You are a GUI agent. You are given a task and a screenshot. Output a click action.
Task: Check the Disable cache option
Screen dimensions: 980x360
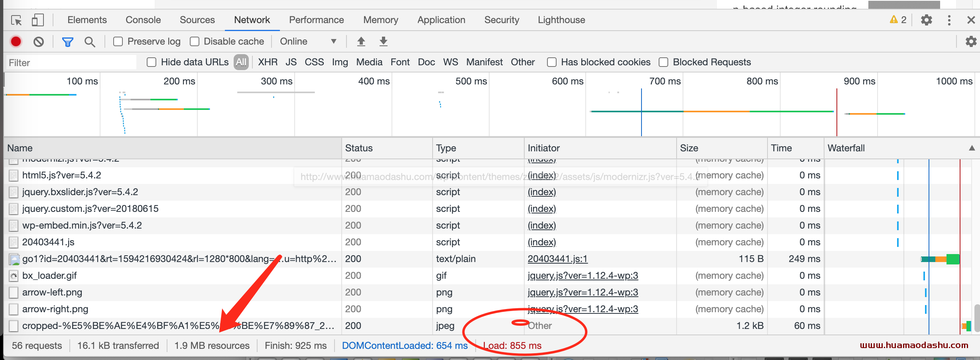tap(195, 41)
